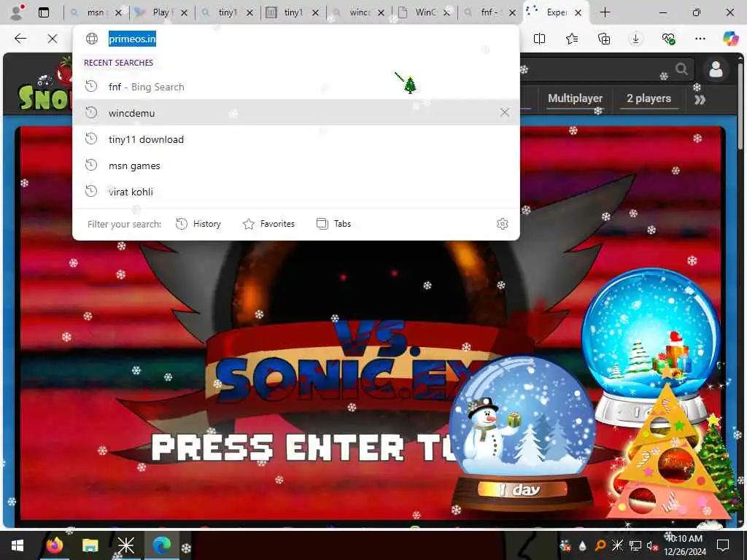Switch to the fnf tab
Viewport: 747px width, 560px height.
(x=488, y=12)
